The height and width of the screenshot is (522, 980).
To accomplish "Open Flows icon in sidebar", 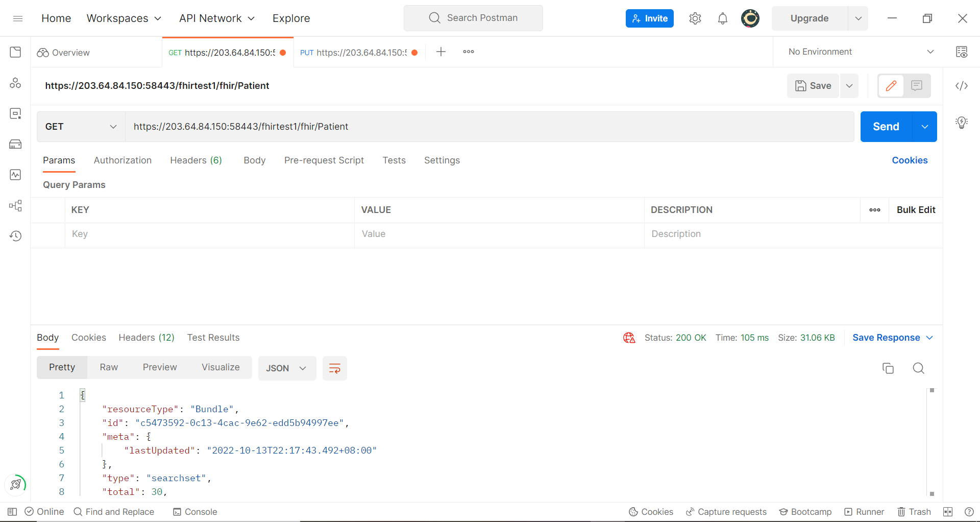I will (x=15, y=205).
